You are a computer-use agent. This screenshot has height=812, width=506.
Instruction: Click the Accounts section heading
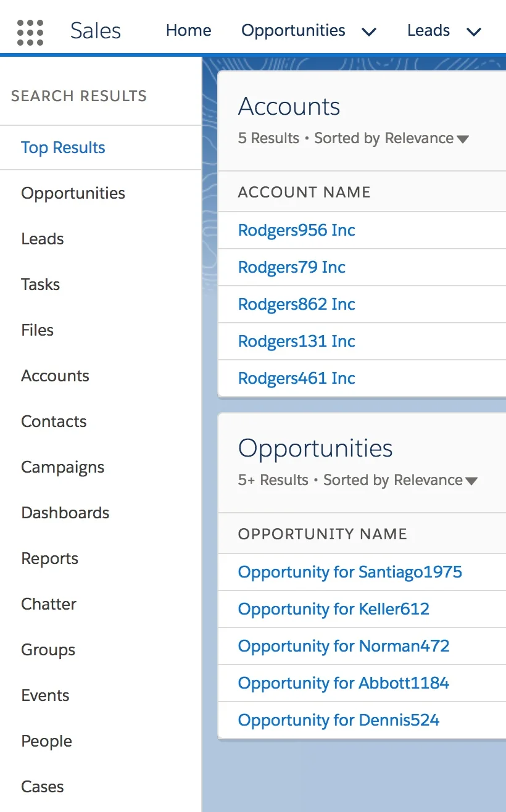289,107
